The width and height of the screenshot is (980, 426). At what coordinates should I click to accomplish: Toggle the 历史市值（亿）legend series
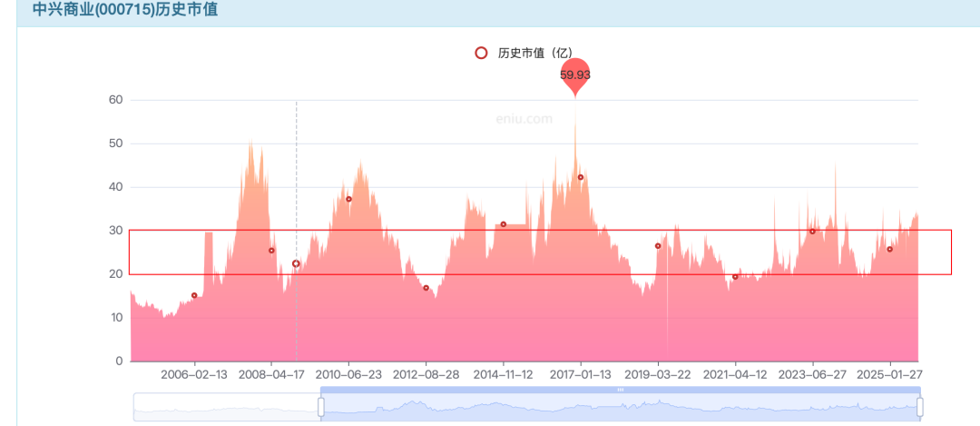pos(524,54)
